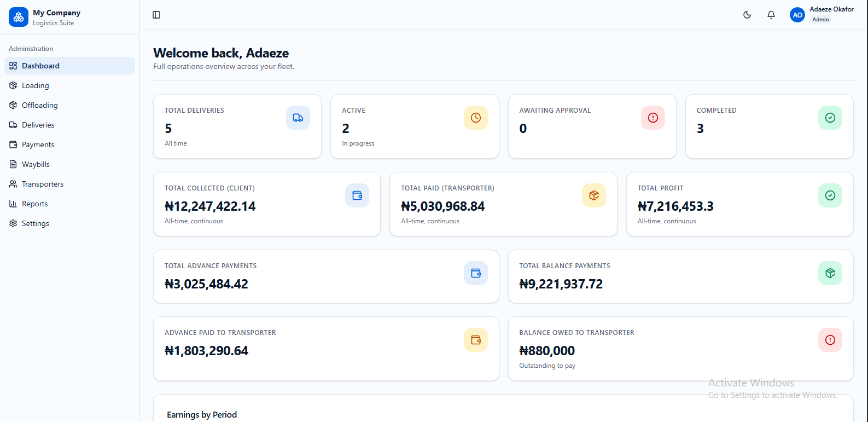Click the My Company title
Image resolution: width=868 pixels, height=422 pixels.
[56, 13]
